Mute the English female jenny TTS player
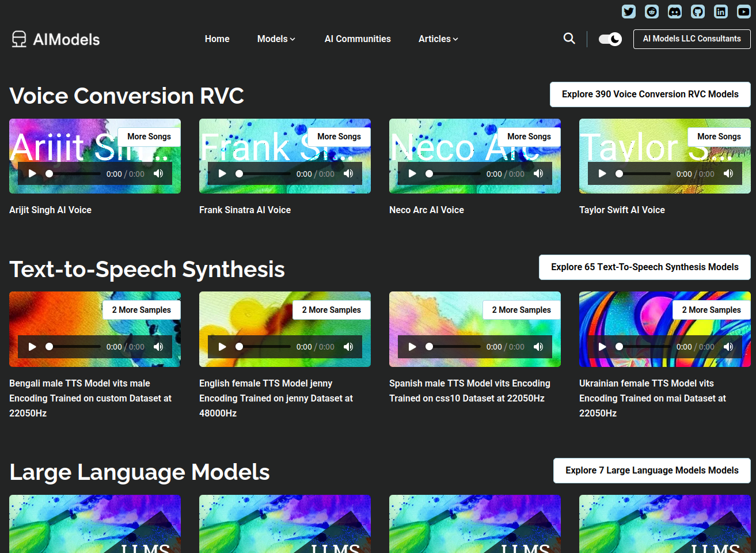This screenshot has width=756, height=553. (348, 347)
